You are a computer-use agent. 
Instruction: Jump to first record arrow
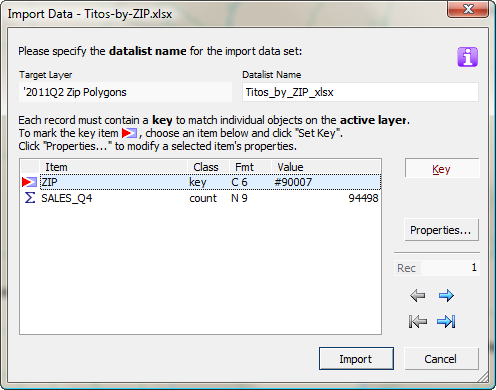(417, 321)
